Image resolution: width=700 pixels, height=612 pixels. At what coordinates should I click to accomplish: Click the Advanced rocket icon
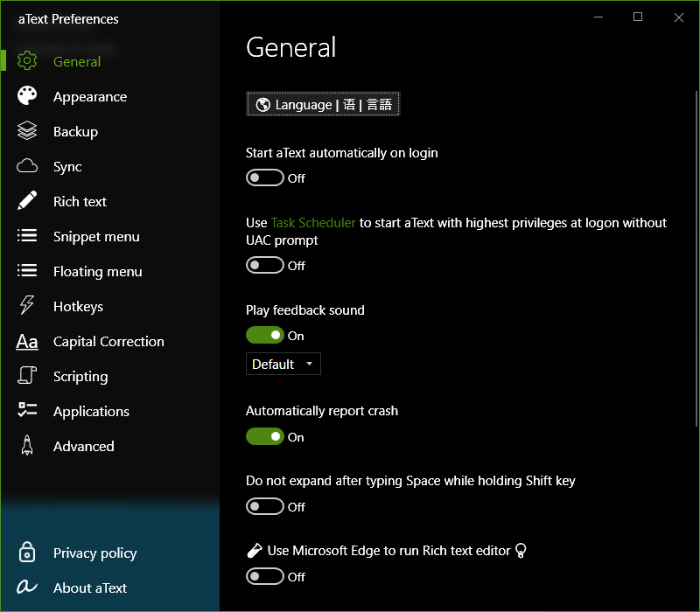pyautogui.click(x=27, y=445)
